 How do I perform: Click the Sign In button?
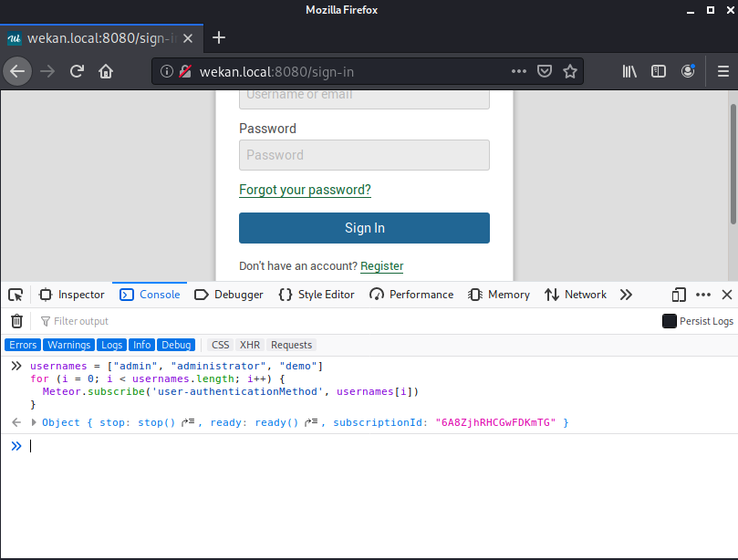tap(363, 228)
